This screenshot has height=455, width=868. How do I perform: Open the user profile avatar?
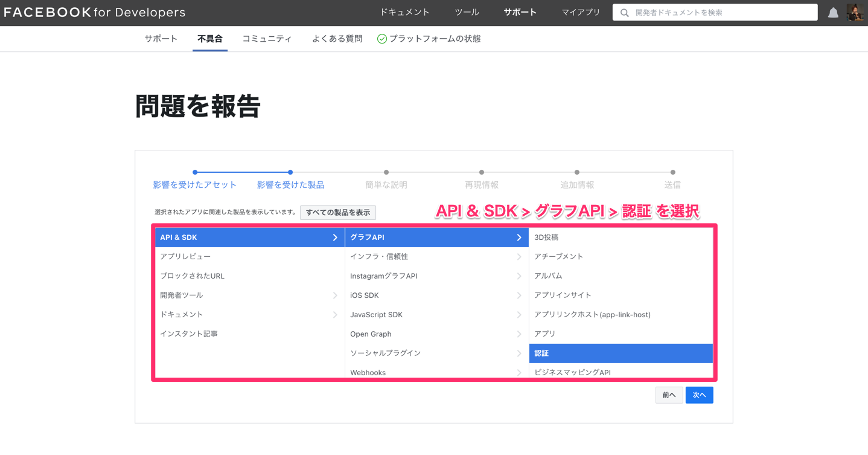pos(855,12)
